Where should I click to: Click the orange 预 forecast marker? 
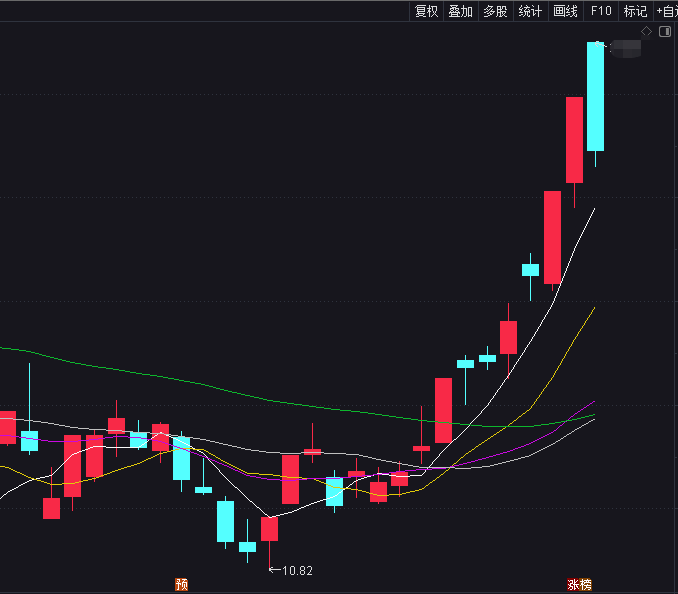coord(182,584)
